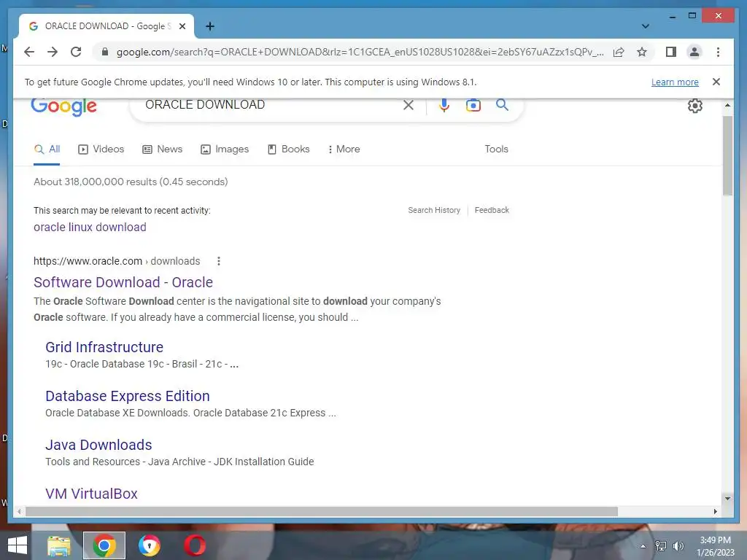Image resolution: width=747 pixels, height=560 pixels.
Task: Close the ORACLE DOWNLOAD tab
Action: point(182,26)
